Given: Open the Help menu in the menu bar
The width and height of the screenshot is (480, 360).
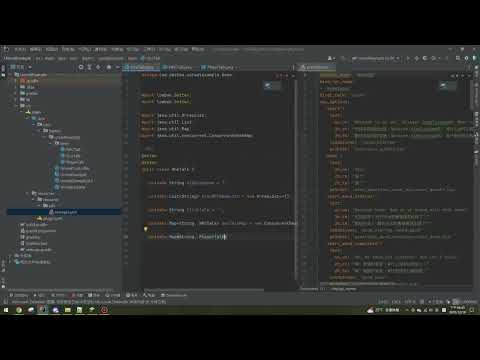Looking at the screenshot, I should click(198, 49).
